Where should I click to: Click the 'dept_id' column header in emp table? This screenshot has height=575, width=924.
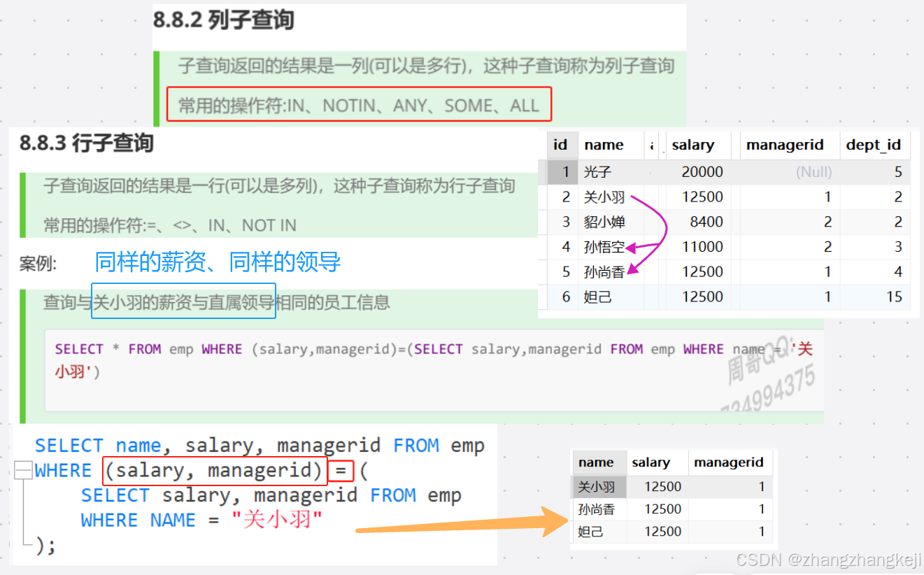point(874,145)
